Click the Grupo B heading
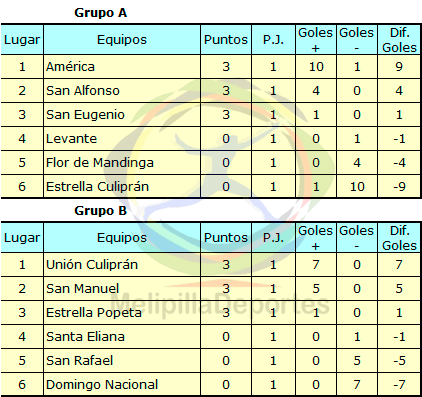 click(100, 211)
